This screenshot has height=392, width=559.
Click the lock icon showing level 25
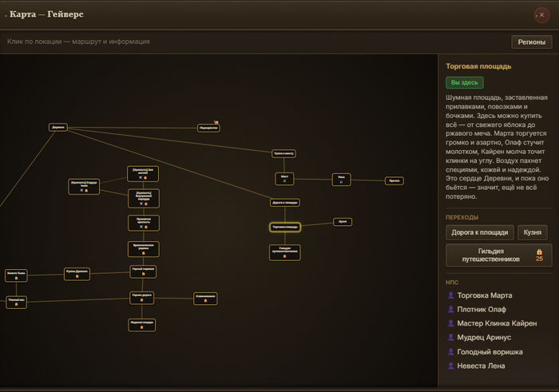click(539, 252)
